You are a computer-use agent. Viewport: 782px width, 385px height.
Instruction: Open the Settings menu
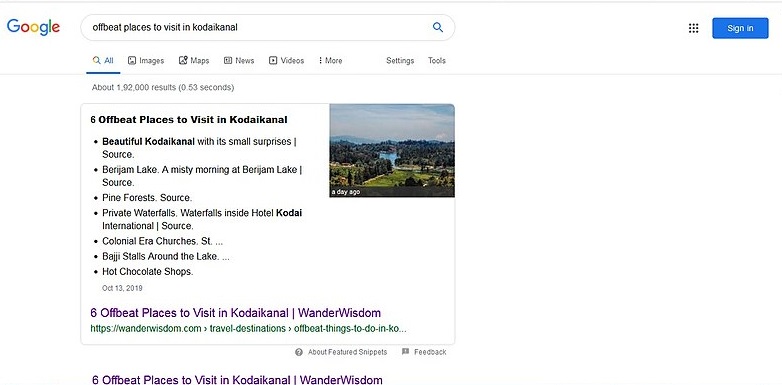tap(400, 60)
